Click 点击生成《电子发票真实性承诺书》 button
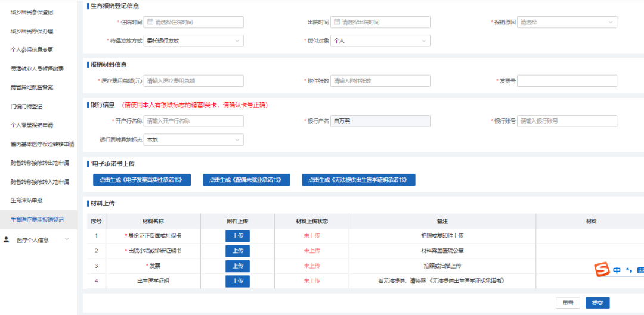The image size is (644, 315). click(x=142, y=180)
